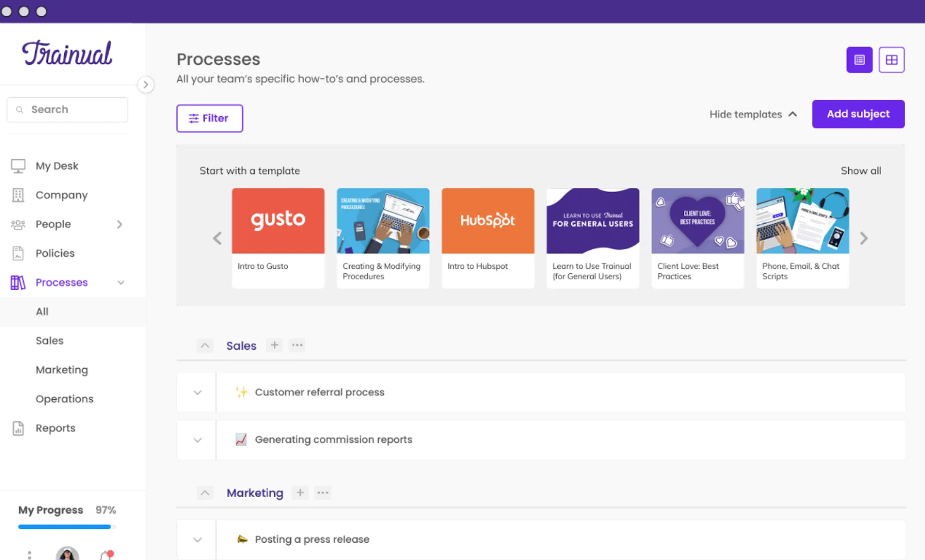The height and width of the screenshot is (560, 925).
Task: Expand the People sidebar submenu
Action: 120,224
